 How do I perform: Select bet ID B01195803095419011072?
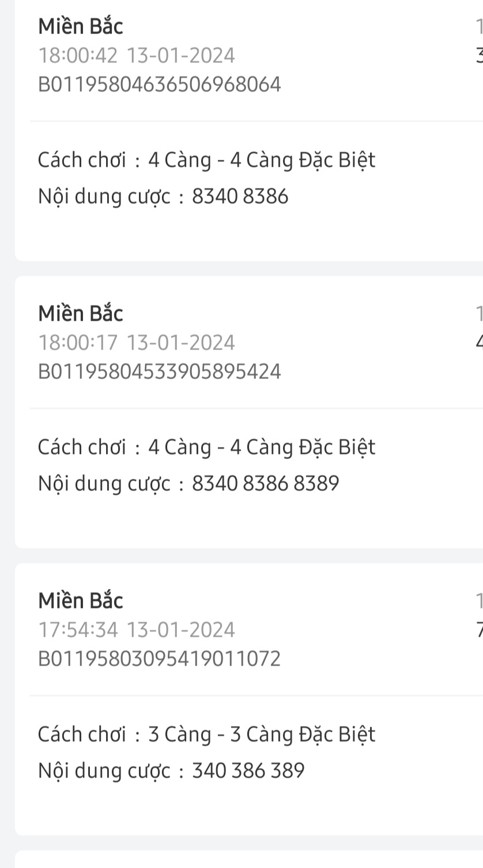click(160, 658)
